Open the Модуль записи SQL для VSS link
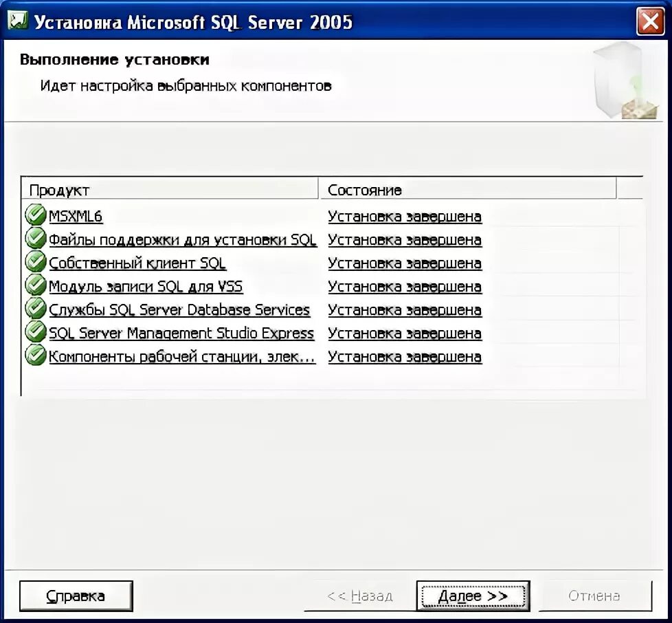 point(146,287)
